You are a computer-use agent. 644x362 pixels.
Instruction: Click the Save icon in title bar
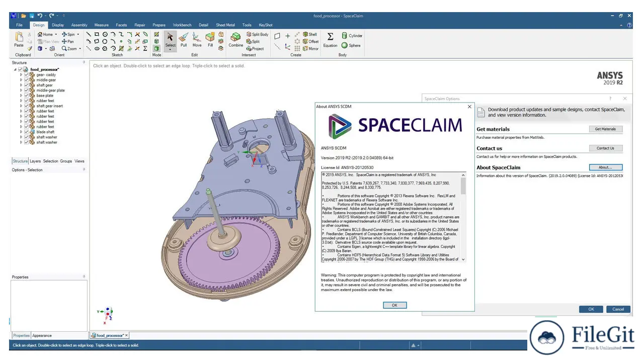pyautogui.click(x=32, y=16)
